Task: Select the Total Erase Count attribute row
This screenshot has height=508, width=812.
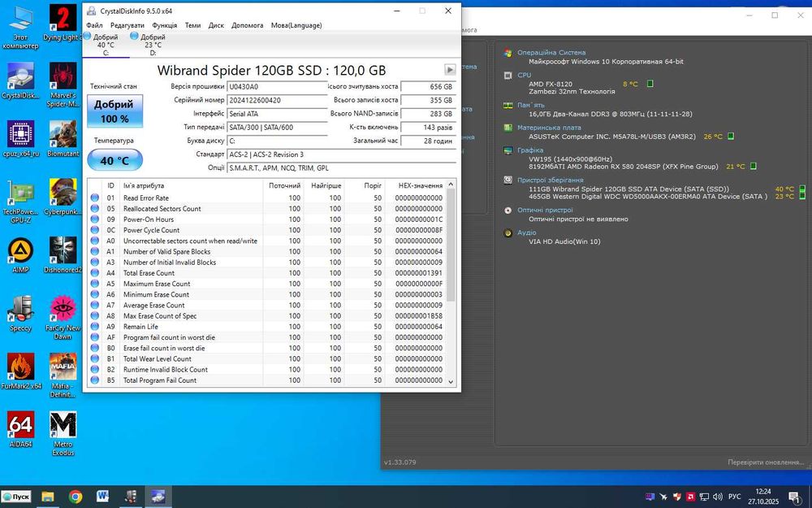Action: [x=267, y=272]
